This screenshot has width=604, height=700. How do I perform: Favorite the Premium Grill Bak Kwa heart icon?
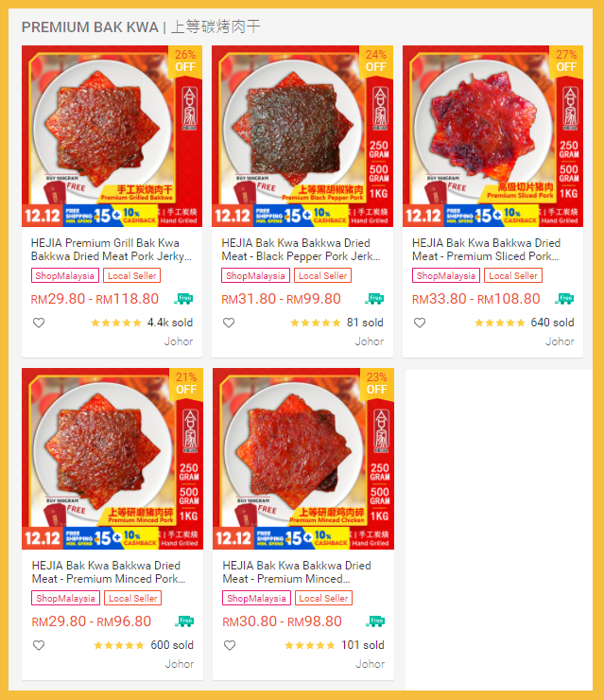coord(39,323)
